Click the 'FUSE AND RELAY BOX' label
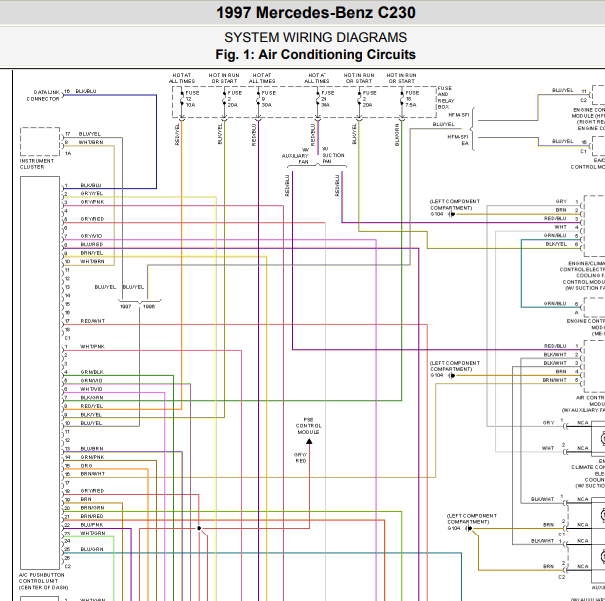The height and width of the screenshot is (601, 605). click(446, 98)
